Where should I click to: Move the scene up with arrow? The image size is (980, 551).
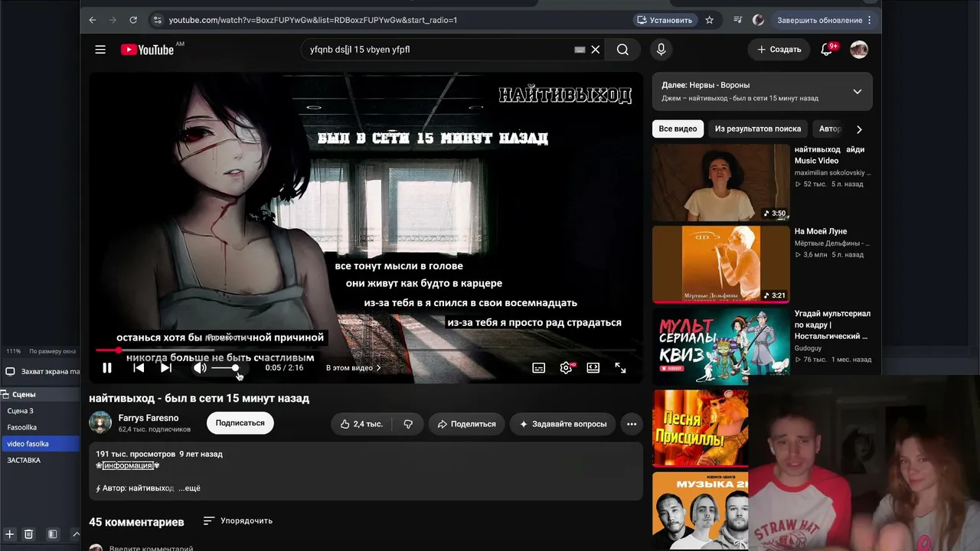(x=75, y=534)
